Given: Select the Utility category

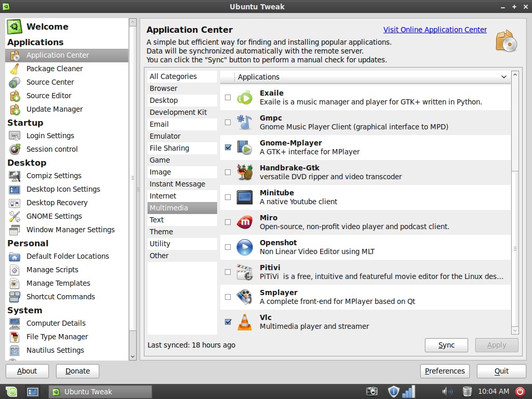Looking at the screenshot, I should click(x=182, y=244).
